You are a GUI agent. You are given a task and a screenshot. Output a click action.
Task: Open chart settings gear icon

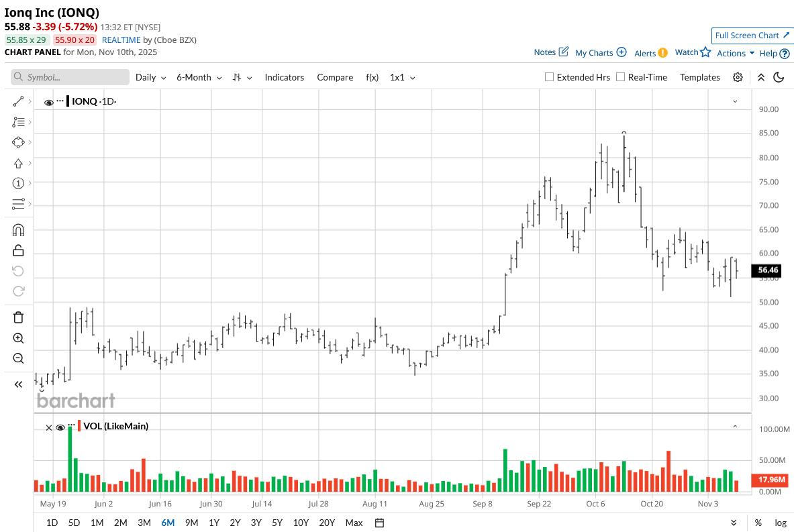pyautogui.click(x=738, y=77)
